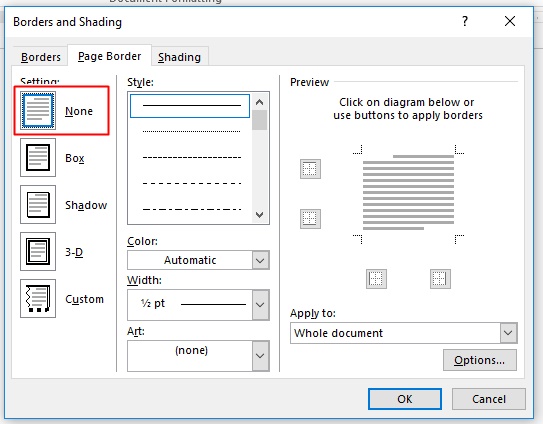Screen dimensions: 543x424
Task: Select the 3-D border setting icon
Action: pos(38,251)
